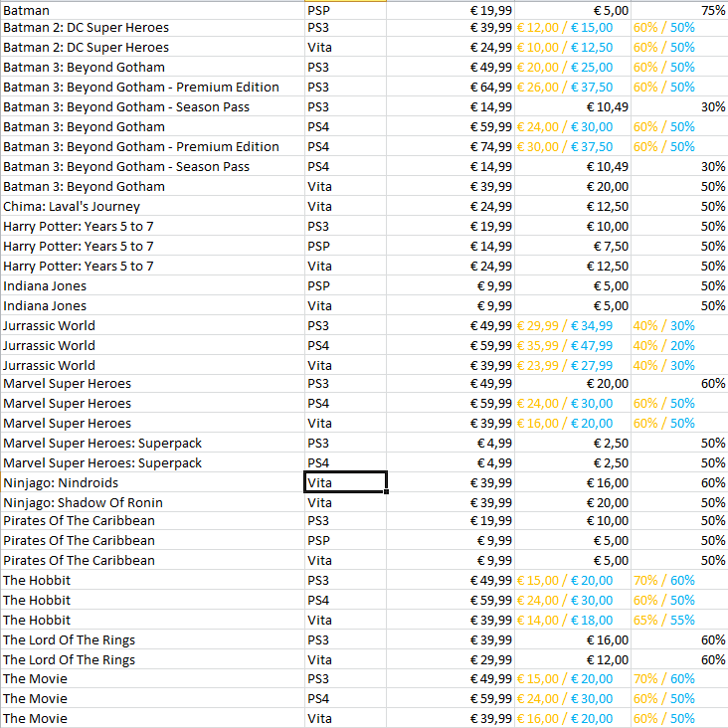Click the '€ 10,00 / € 12,50' cell
The width and height of the screenshot is (728, 728).
click(573, 48)
